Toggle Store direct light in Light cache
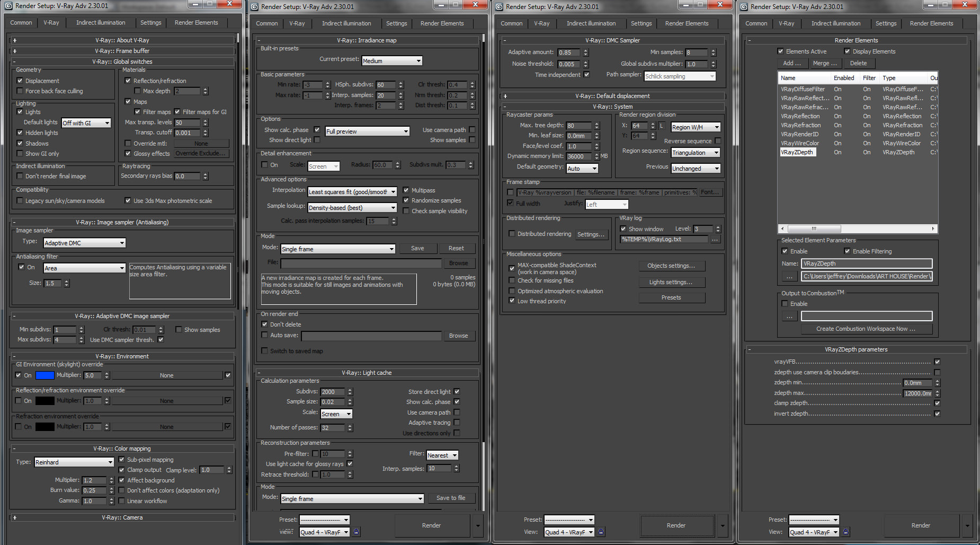This screenshot has width=980, height=545. pos(457,391)
